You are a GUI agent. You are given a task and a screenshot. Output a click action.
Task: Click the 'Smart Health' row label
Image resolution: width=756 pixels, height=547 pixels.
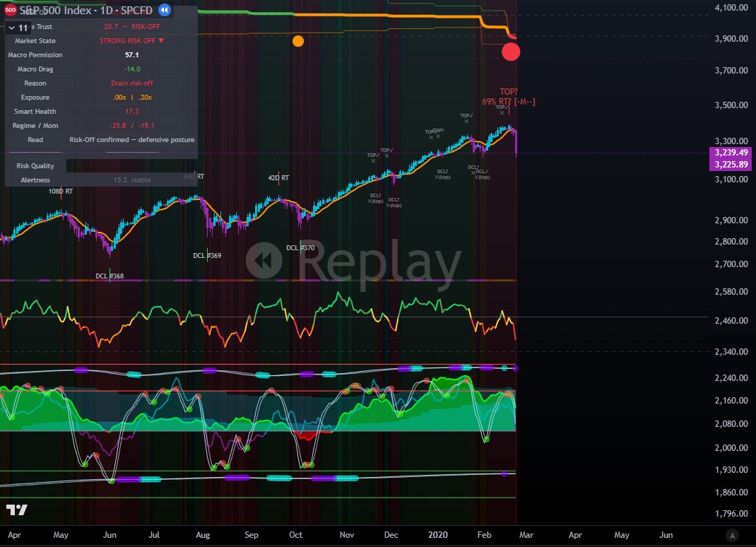(35, 112)
